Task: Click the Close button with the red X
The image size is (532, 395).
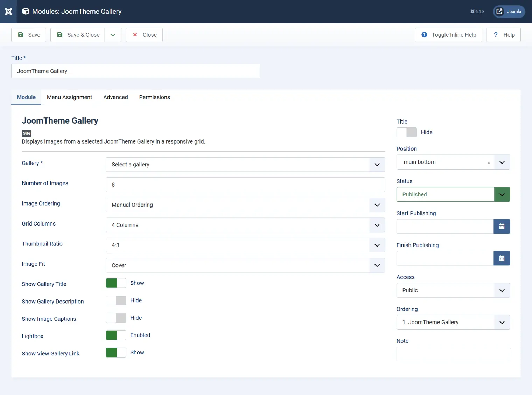Action: point(144,35)
